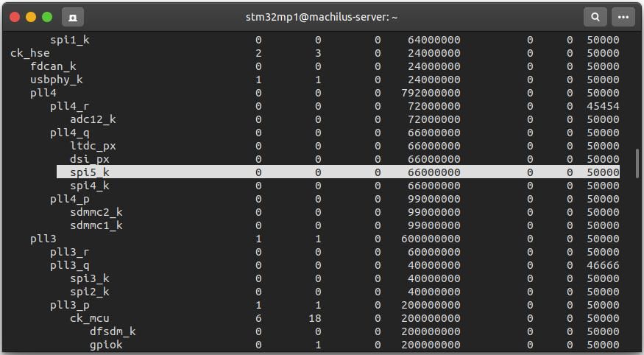Select the pll4 tree entry
Image resolution: width=644 pixels, height=355 pixels.
coord(43,93)
